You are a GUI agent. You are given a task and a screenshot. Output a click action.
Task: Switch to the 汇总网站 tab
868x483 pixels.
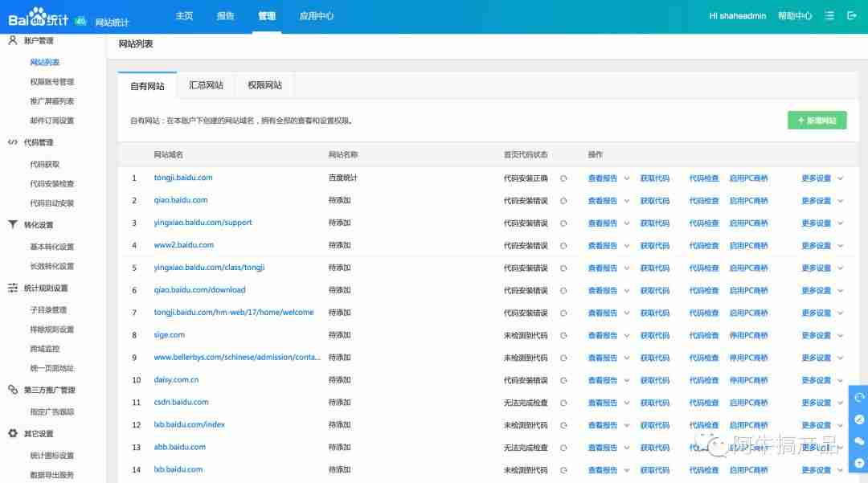point(205,84)
